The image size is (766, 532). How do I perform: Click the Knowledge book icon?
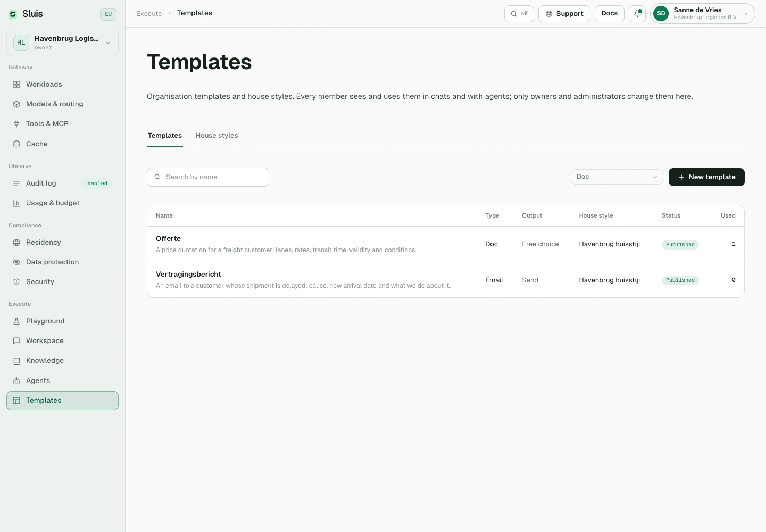click(16, 361)
